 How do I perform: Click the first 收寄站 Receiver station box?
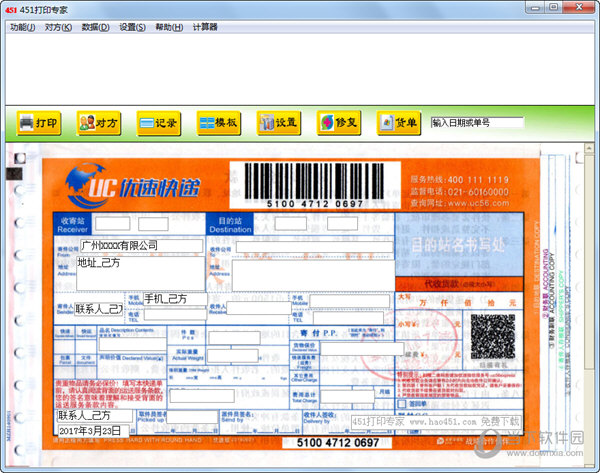click(x=112, y=224)
